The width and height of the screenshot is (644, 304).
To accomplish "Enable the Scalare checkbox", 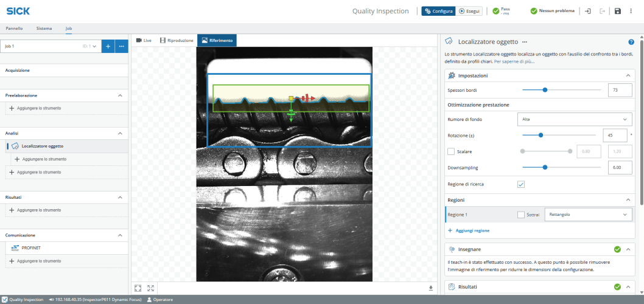I will (x=451, y=151).
